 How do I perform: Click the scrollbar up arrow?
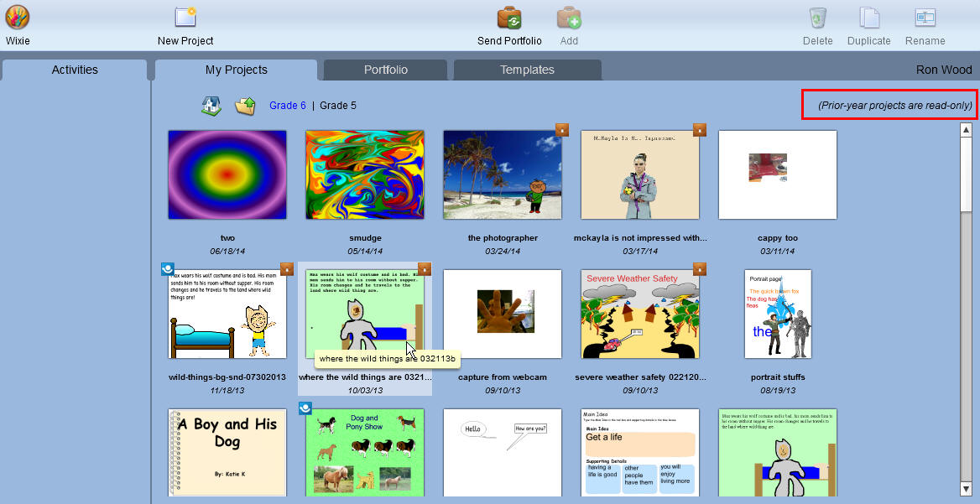pos(966,130)
